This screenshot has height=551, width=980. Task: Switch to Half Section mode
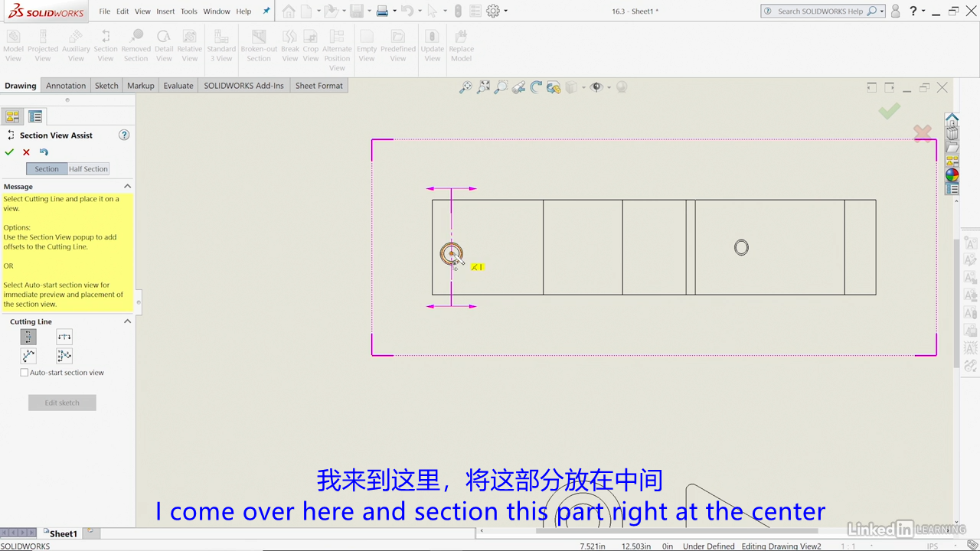tap(88, 169)
